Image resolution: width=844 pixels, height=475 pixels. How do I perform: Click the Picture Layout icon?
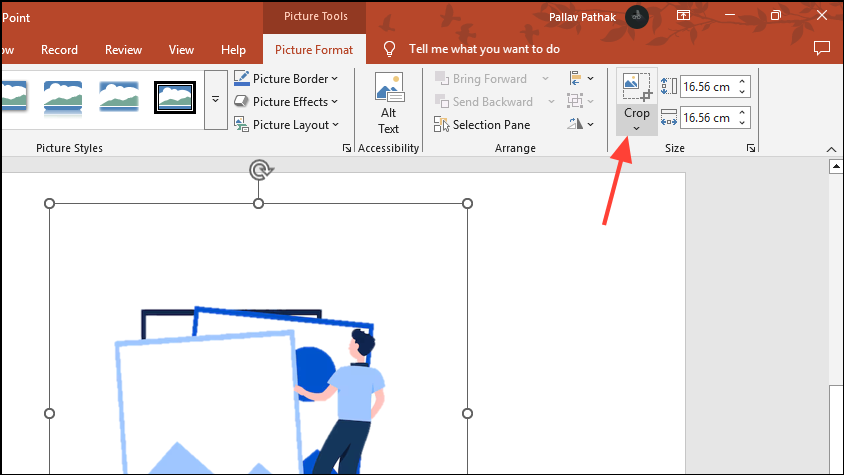click(241, 124)
